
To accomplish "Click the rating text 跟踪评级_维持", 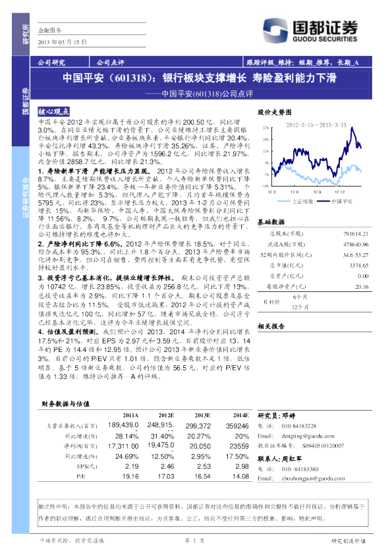I will 269,63.
